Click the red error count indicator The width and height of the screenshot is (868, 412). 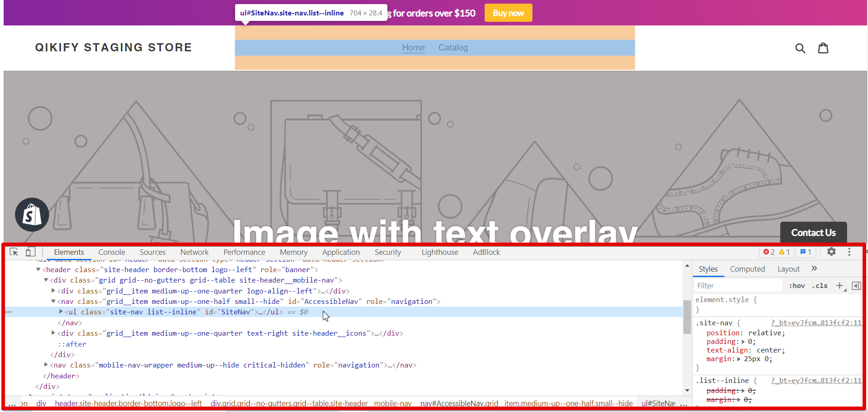pos(769,252)
